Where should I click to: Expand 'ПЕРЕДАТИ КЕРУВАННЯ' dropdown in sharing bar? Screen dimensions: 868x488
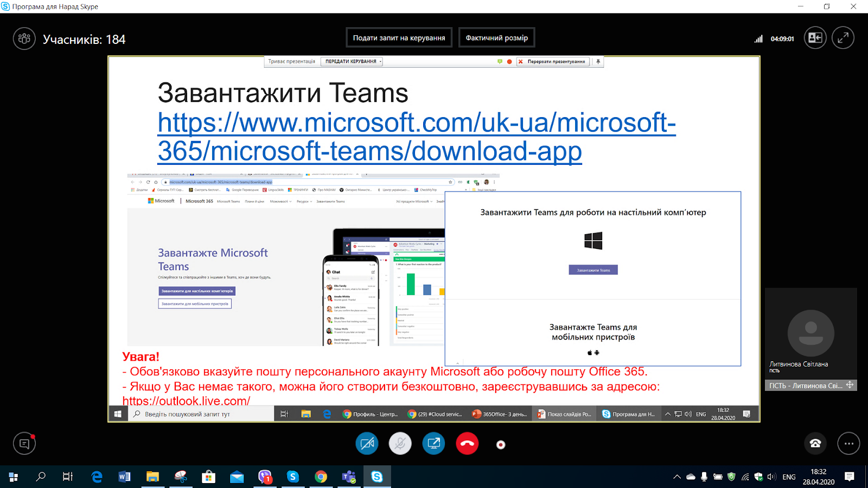coord(352,62)
